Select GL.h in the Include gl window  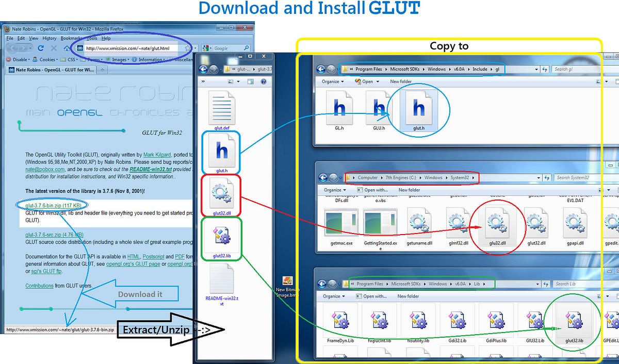click(x=340, y=110)
